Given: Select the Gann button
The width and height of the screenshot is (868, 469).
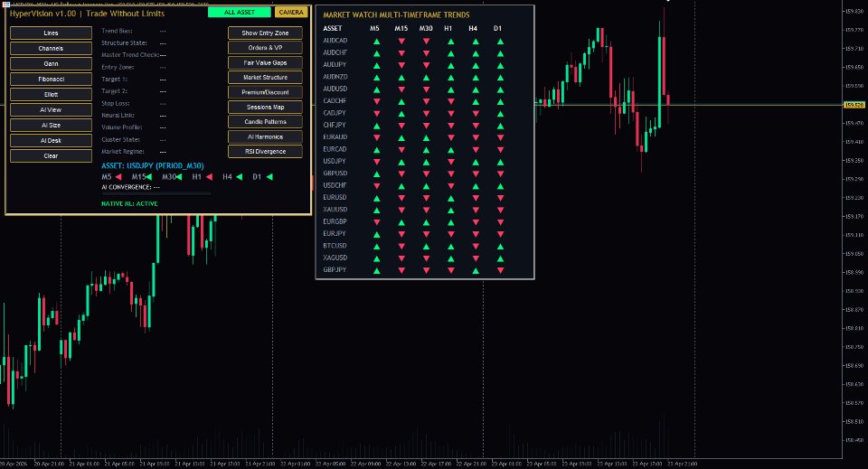Looking at the screenshot, I should [51, 63].
